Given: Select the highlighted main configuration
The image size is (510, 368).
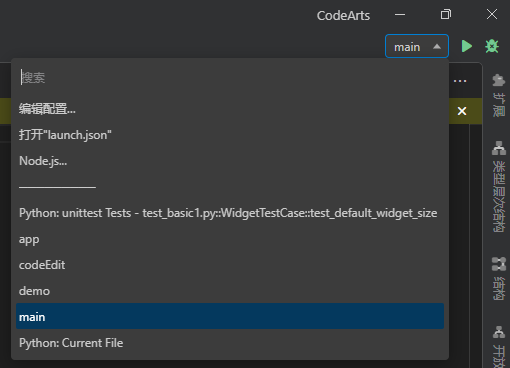Looking at the screenshot, I should [230, 316].
